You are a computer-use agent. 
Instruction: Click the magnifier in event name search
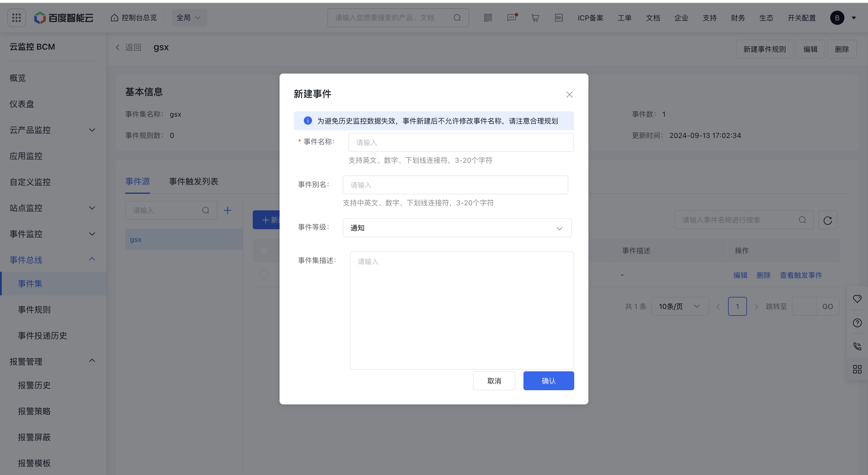pyautogui.click(x=802, y=220)
